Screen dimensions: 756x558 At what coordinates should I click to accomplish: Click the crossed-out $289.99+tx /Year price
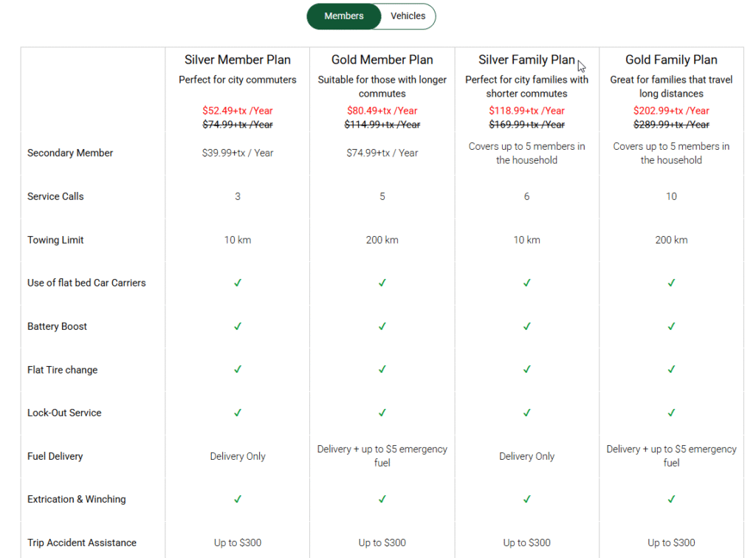671,124
